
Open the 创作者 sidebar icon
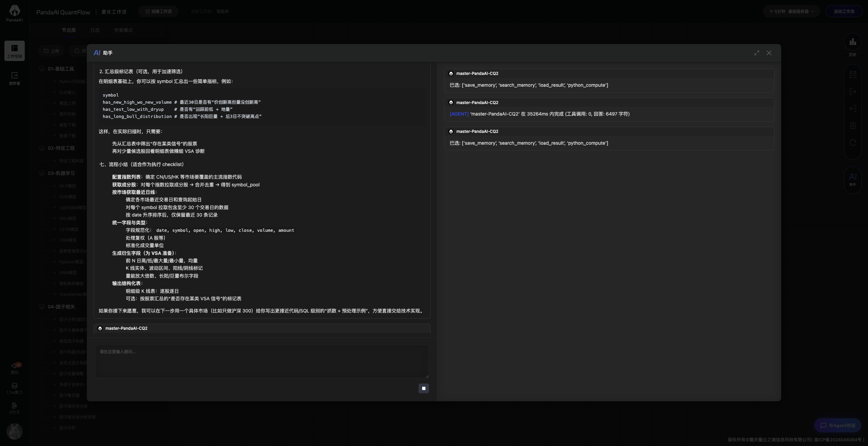tap(15, 78)
